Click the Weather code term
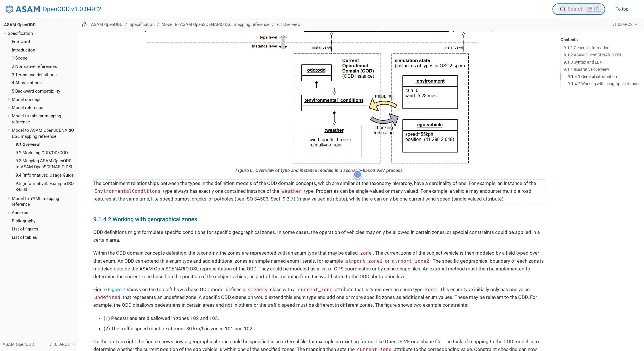 pos(291,191)
